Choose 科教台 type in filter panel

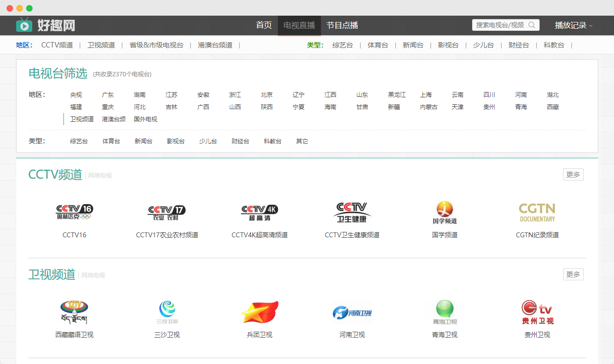273,141
